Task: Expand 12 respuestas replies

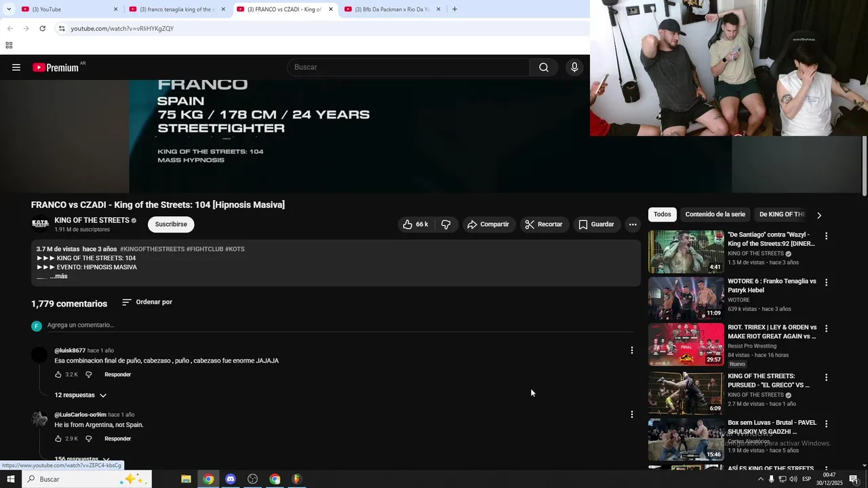Action: (81, 395)
